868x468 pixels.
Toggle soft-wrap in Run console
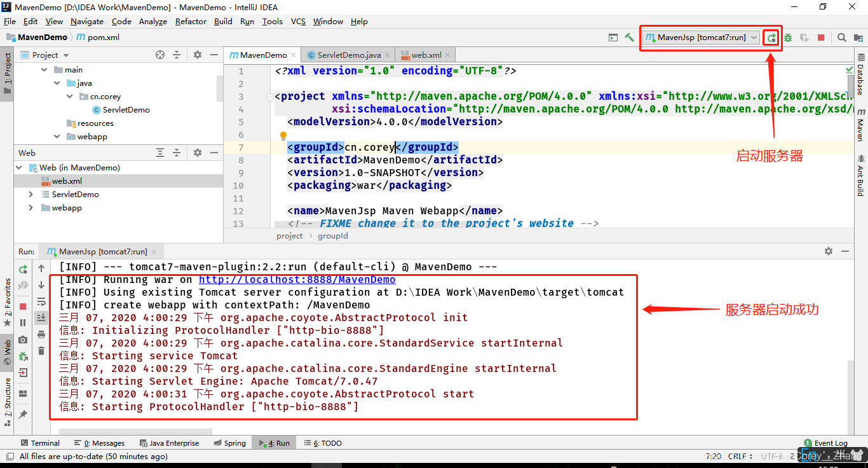click(41, 301)
